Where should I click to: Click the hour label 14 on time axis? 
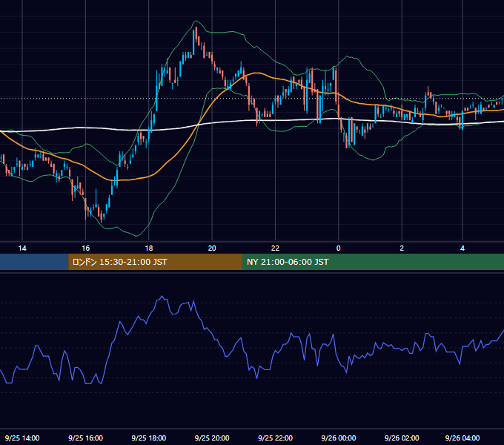coord(22,248)
